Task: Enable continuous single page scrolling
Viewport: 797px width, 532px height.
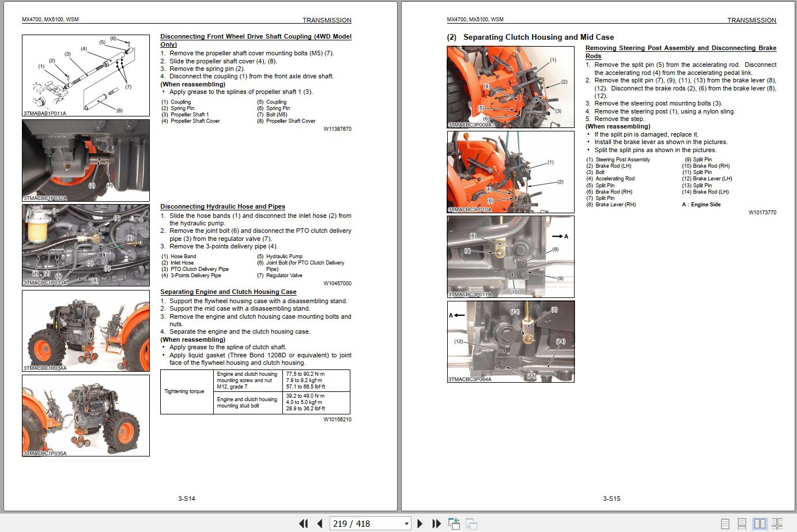Action: (x=742, y=523)
